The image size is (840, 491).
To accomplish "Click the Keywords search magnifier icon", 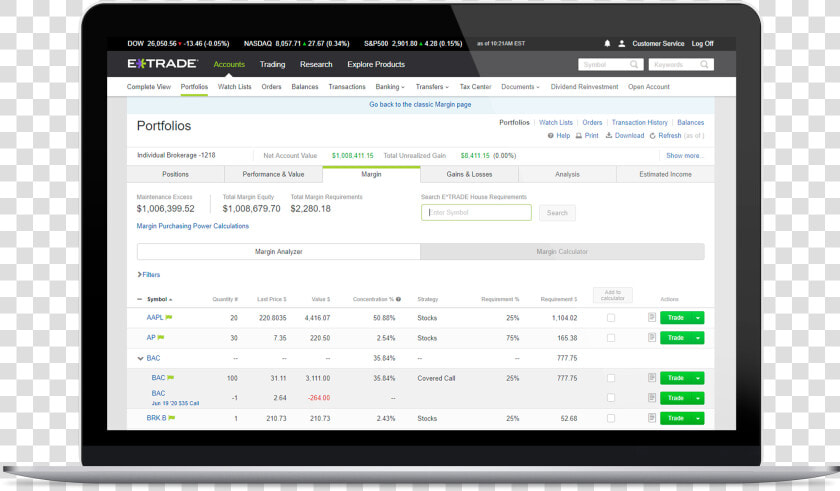I will point(704,64).
